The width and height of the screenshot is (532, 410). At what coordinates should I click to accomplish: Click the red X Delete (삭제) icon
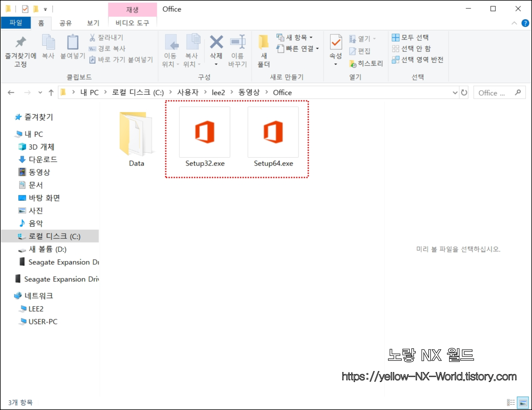coord(216,42)
